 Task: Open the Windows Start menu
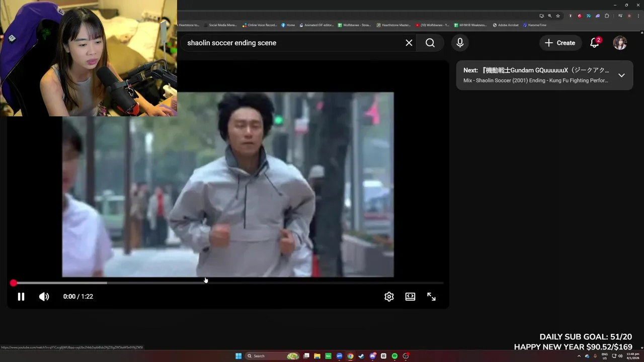point(238,356)
